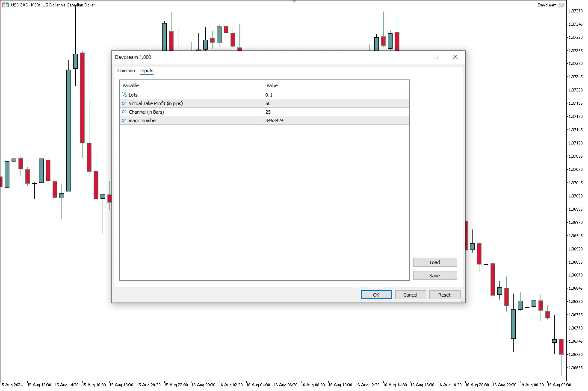Click the 15 Aug 12:30 time axis label

pyautogui.click(x=39, y=385)
